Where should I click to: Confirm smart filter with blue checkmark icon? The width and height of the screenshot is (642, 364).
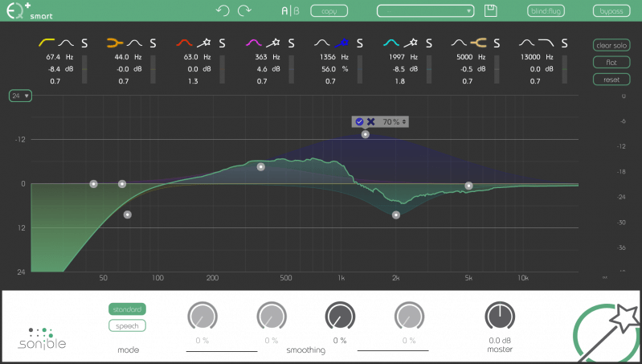coord(359,121)
